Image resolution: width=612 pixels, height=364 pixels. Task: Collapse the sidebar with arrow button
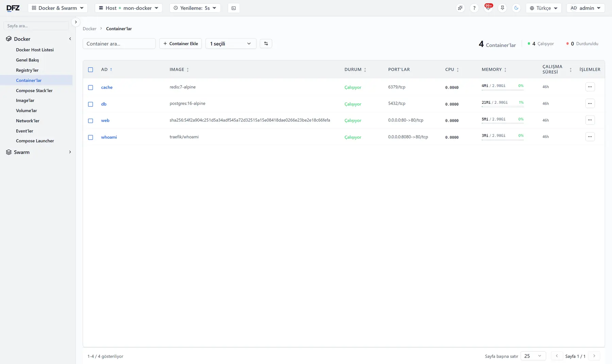pyautogui.click(x=76, y=22)
